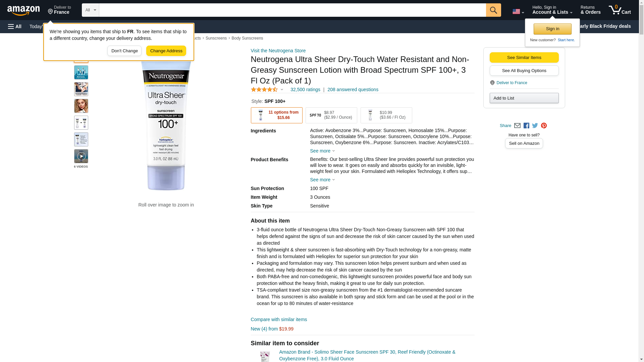Select the $10.99 style option
The width and height of the screenshot is (644, 362).
click(x=386, y=115)
